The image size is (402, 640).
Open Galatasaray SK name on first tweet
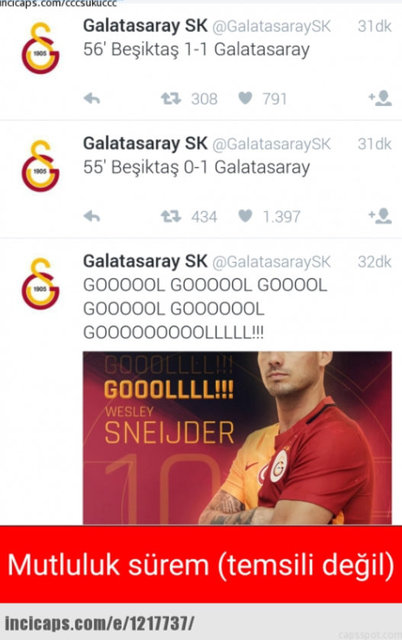[145, 26]
